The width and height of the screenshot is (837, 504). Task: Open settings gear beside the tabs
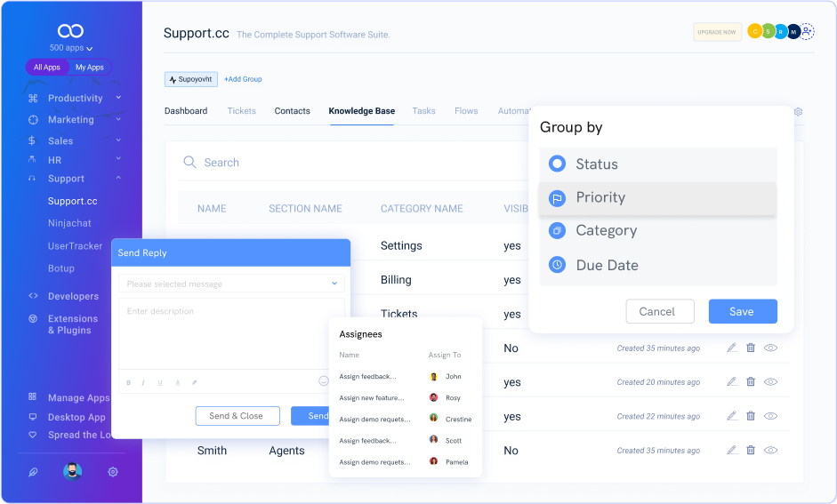point(798,111)
